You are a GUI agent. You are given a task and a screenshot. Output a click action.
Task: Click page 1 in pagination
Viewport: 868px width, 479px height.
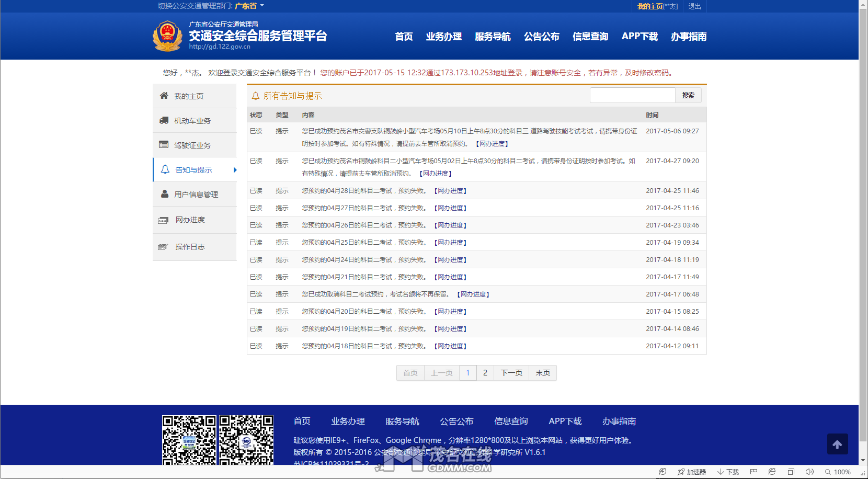(x=468, y=373)
